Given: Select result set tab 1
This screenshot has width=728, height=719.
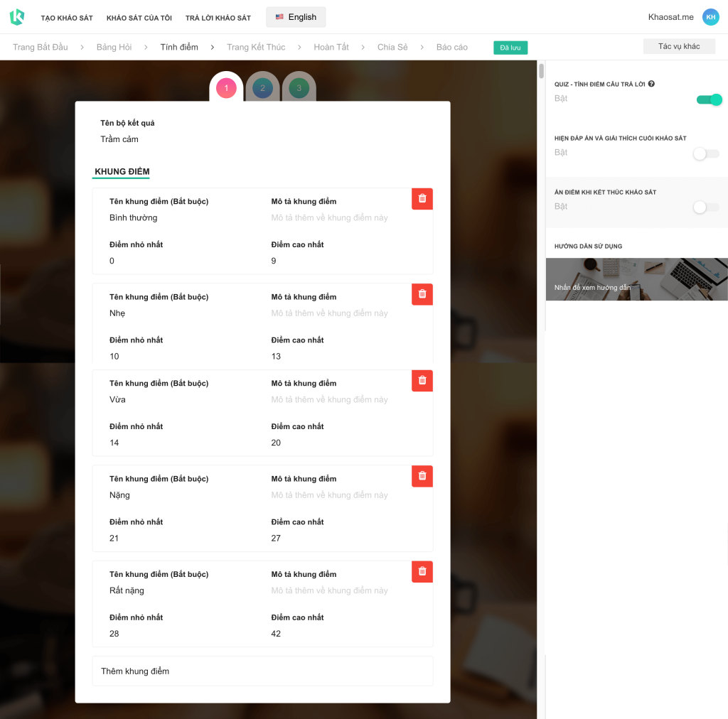Looking at the screenshot, I should 226,87.
